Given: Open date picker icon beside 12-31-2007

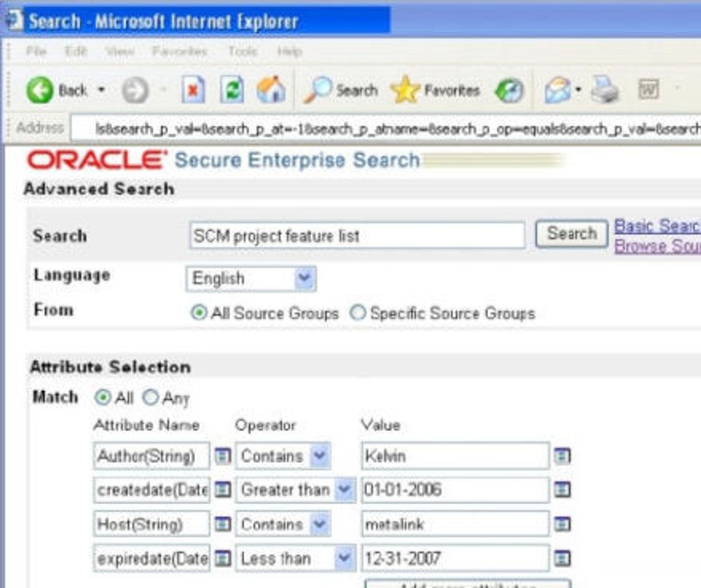Looking at the screenshot, I should click(563, 558).
